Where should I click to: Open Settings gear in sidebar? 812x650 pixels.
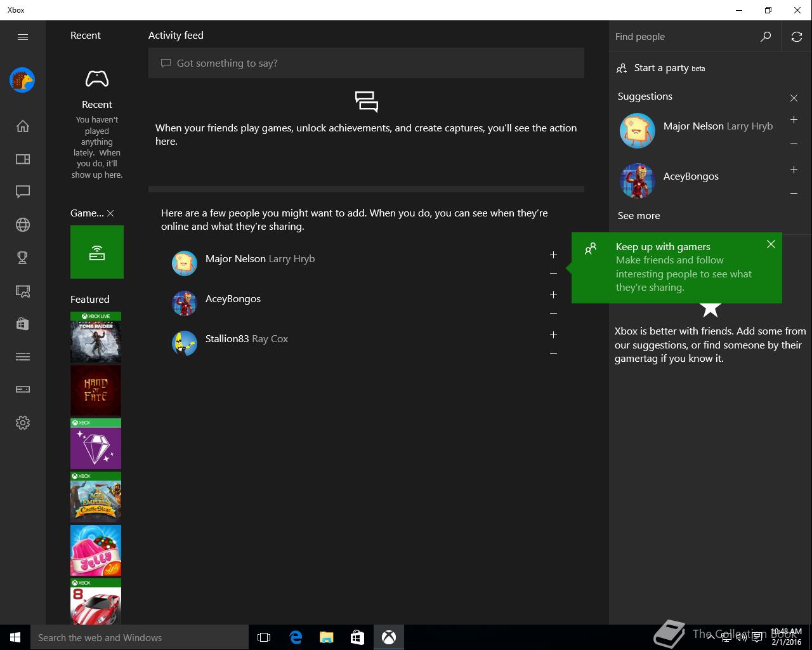coord(23,423)
